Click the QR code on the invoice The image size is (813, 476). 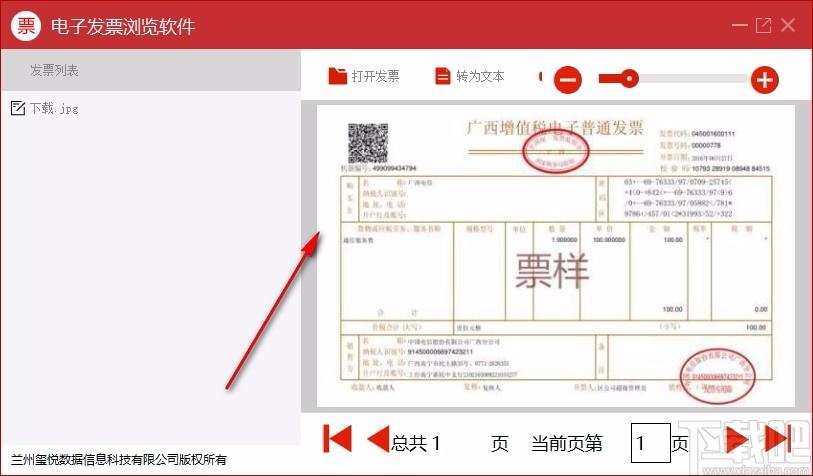click(368, 143)
